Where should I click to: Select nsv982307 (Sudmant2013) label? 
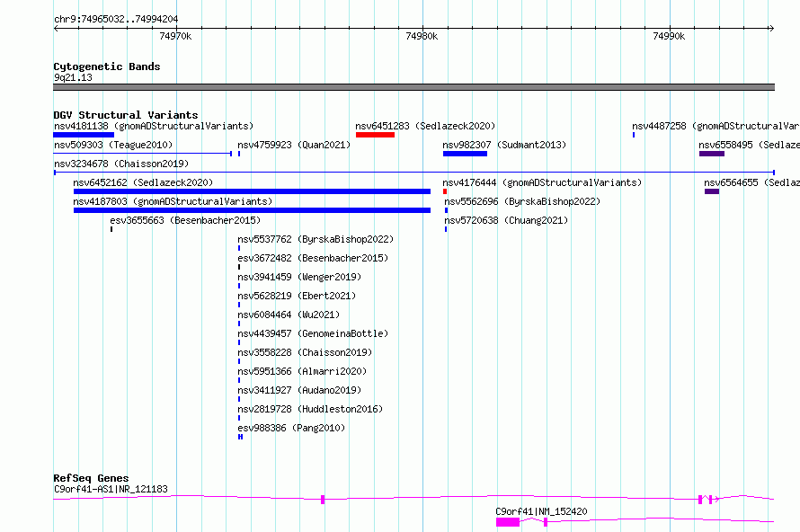(x=504, y=145)
